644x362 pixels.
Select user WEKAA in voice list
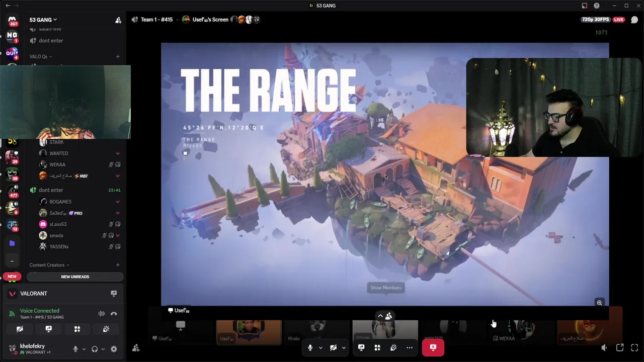57,164
